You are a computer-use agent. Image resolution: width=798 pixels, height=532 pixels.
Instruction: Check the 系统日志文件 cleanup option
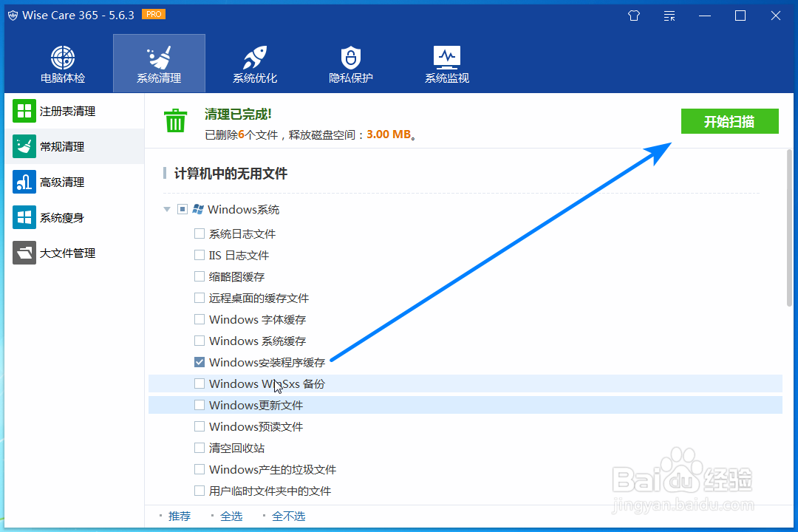pyautogui.click(x=199, y=233)
